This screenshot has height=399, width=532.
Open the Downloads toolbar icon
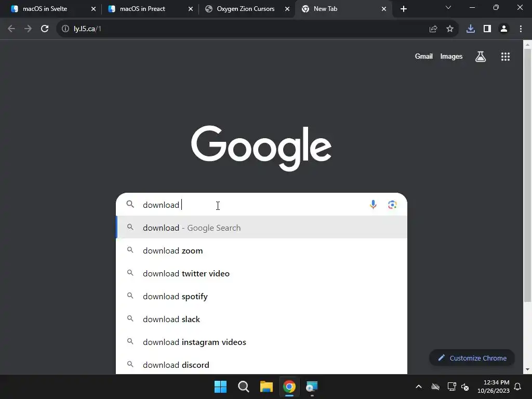pyautogui.click(x=471, y=29)
